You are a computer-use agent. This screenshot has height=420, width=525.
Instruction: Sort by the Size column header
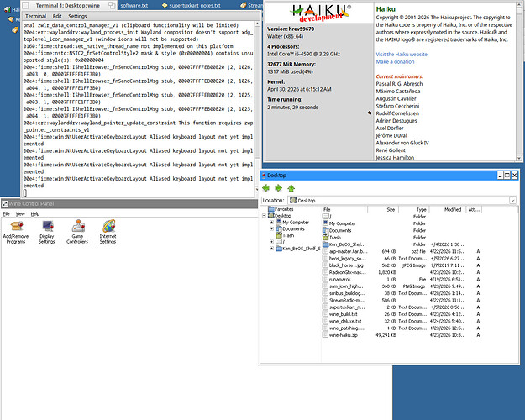point(383,209)
